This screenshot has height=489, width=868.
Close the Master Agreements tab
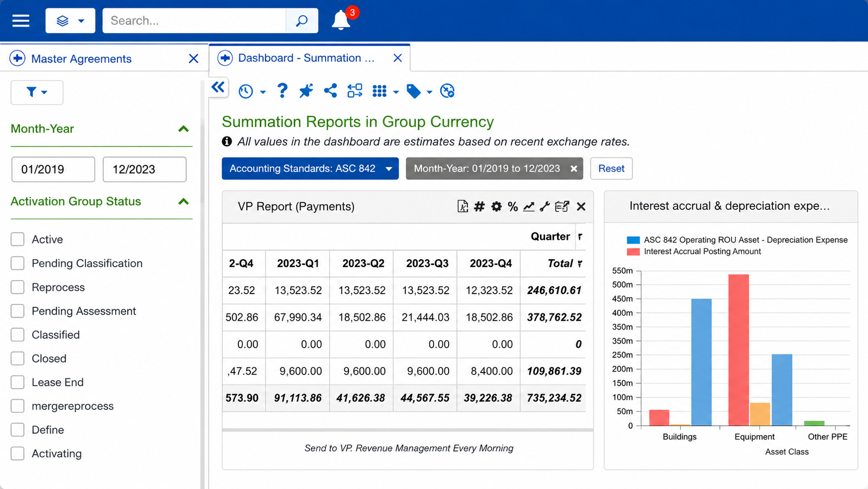[x=194, y=59]
